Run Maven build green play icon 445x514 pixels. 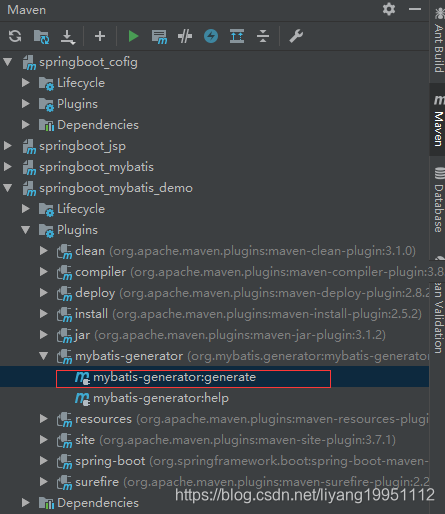pyautogui.click(x=133, y=36)
